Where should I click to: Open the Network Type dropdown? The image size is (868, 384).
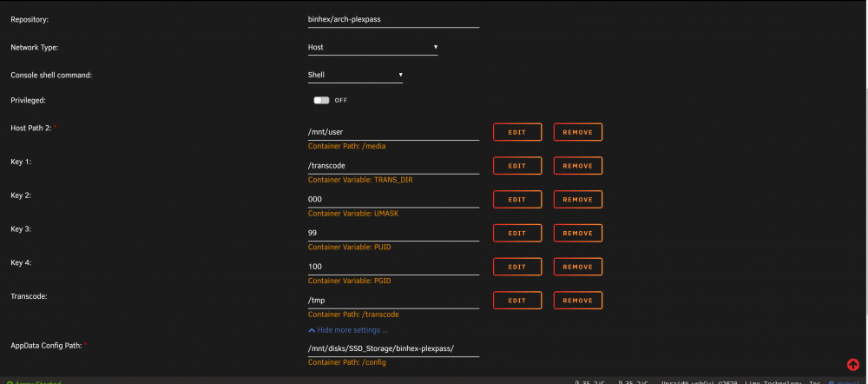click(x=372, y=47)
